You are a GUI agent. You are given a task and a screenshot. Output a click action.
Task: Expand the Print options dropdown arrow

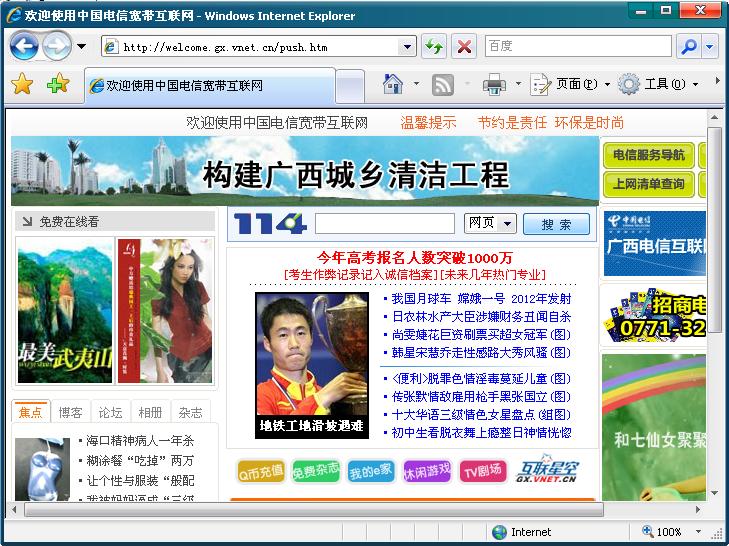pyautogui.click(x=518, y=84)
